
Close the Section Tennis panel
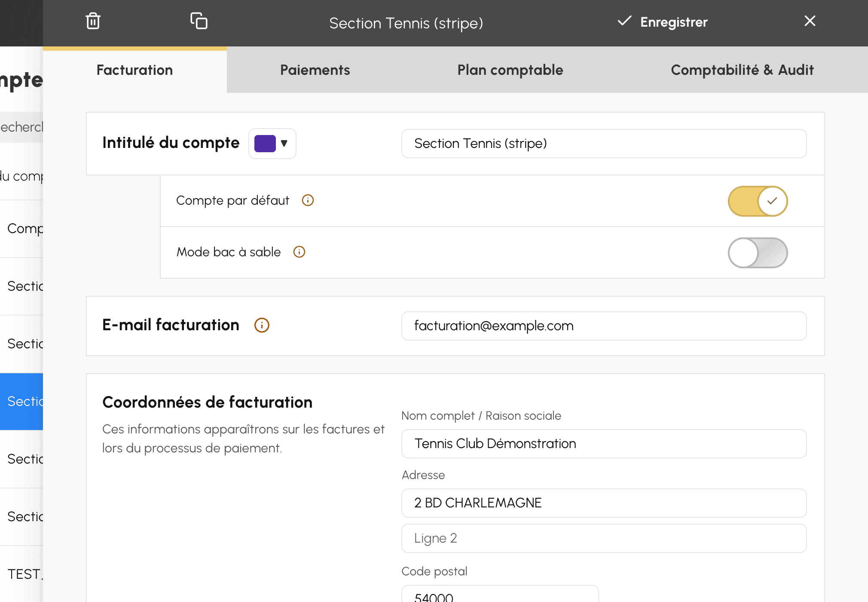click(x=810, y=21)
